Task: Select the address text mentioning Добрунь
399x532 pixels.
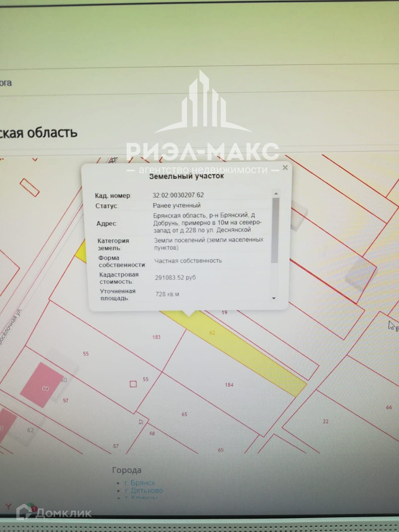Action: coord(207,222)
